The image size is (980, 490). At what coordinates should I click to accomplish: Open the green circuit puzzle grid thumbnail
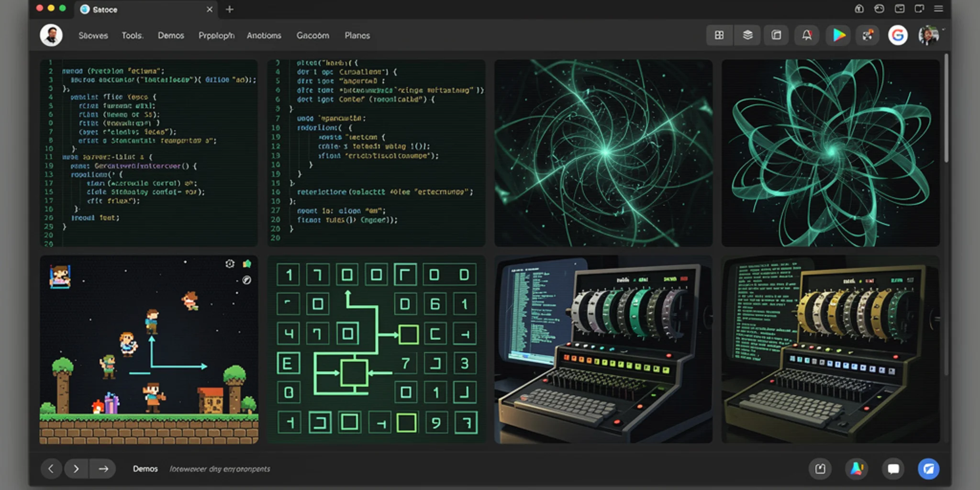[x=376, y=349]
